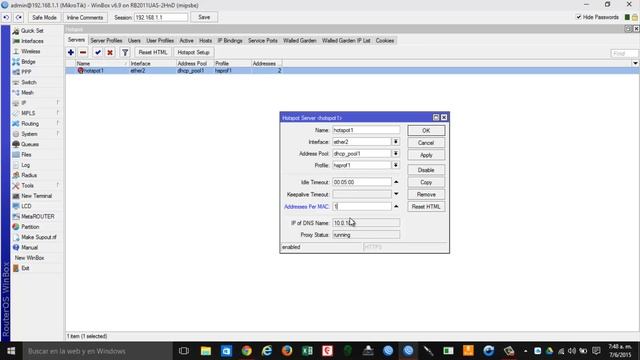Click Disable in Hotspot Server dialog
Viewport: 640px width, 360px height.
pyautogui.click(x=426, y=170)
